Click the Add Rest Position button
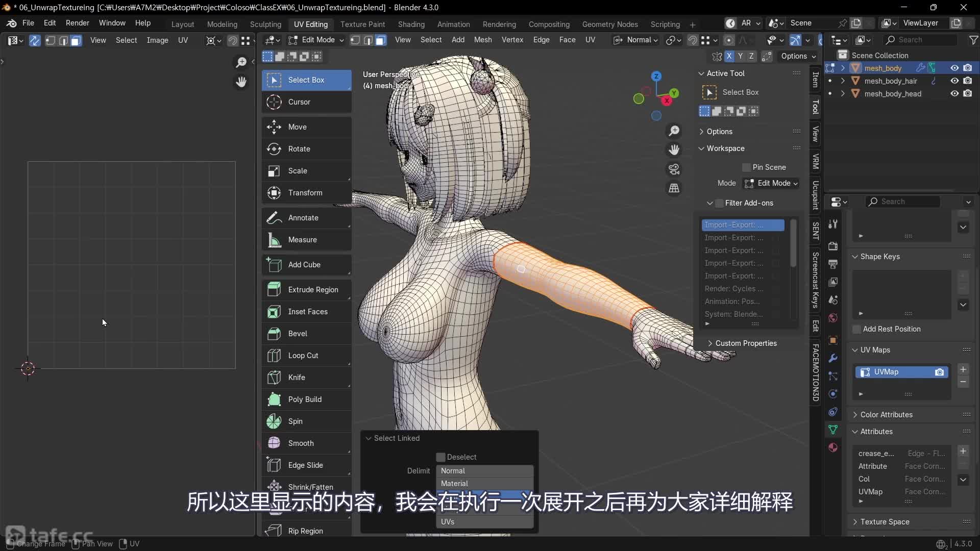The height and width of the screenshot is (551, 980). 856,329
